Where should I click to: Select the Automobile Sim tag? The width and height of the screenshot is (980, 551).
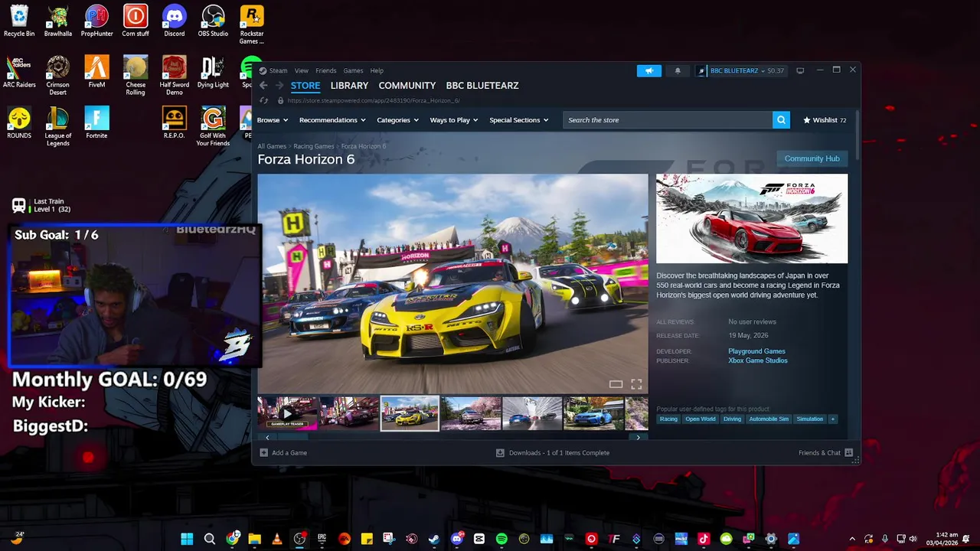769,419
